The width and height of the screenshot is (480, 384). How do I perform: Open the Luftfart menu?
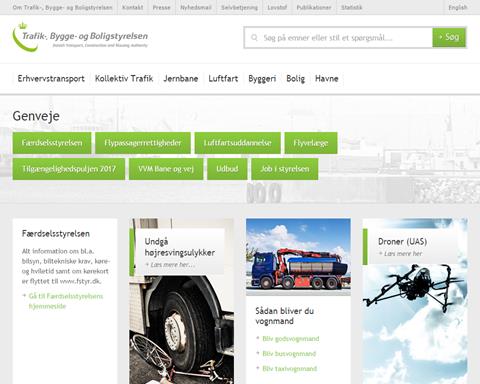coord(223,79)
